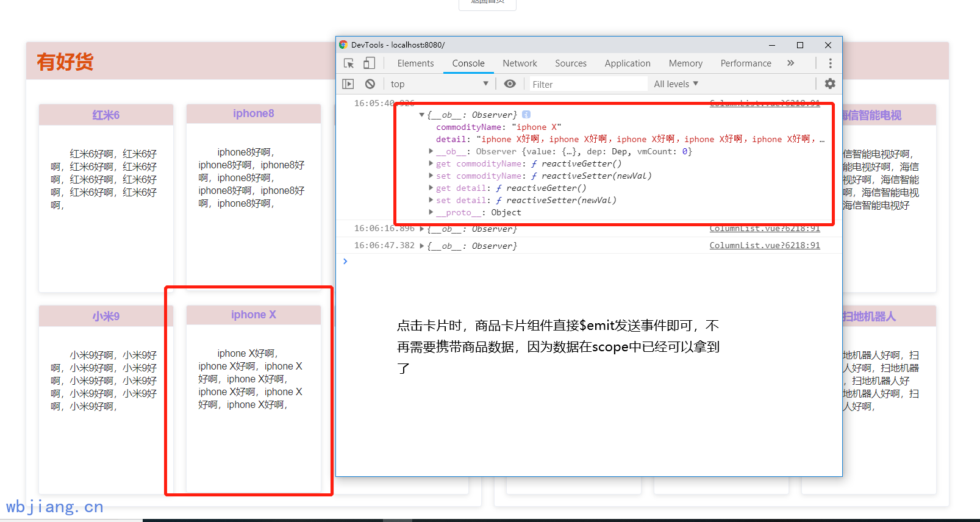Click the iphone8 product card title
Image resolution: width=980 pixels, height=522 pixels.
254,113
